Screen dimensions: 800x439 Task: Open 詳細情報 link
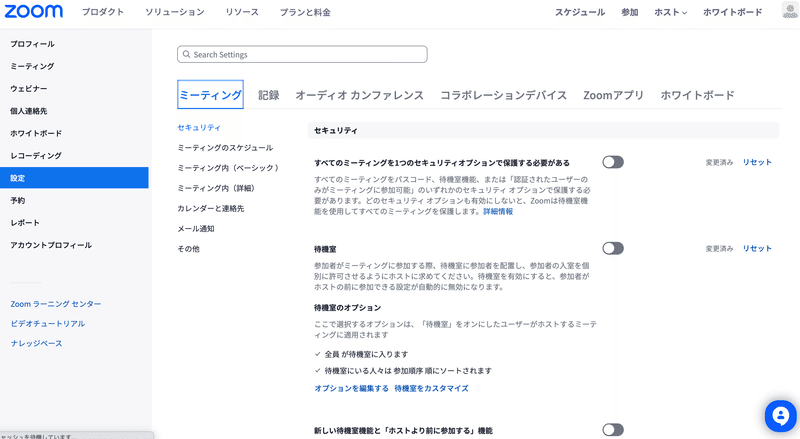click(x=498, y=211)
